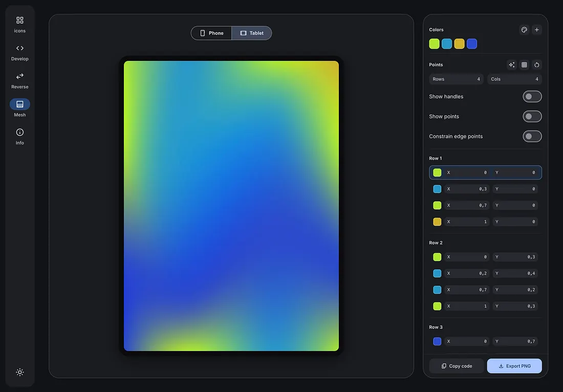This screenshot has width=563, height=392.
Task: Reset points with the circular arrow icon
Action: coord(537,64)
